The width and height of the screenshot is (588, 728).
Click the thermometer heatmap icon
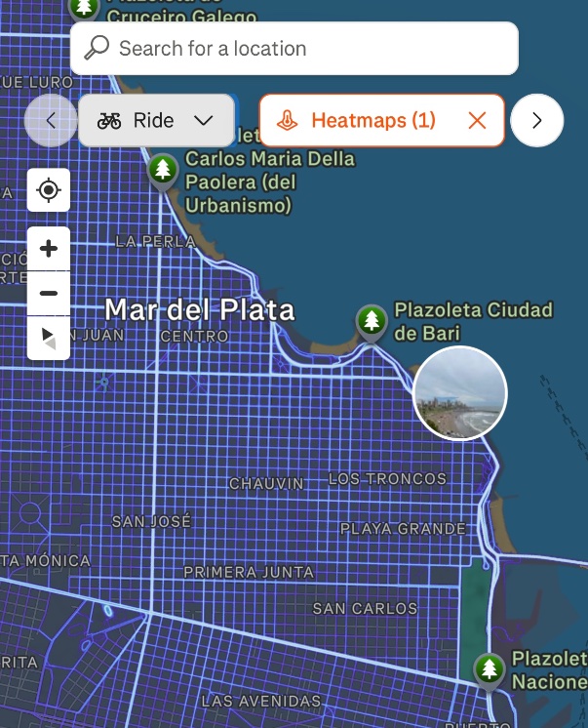click(288, 121)
